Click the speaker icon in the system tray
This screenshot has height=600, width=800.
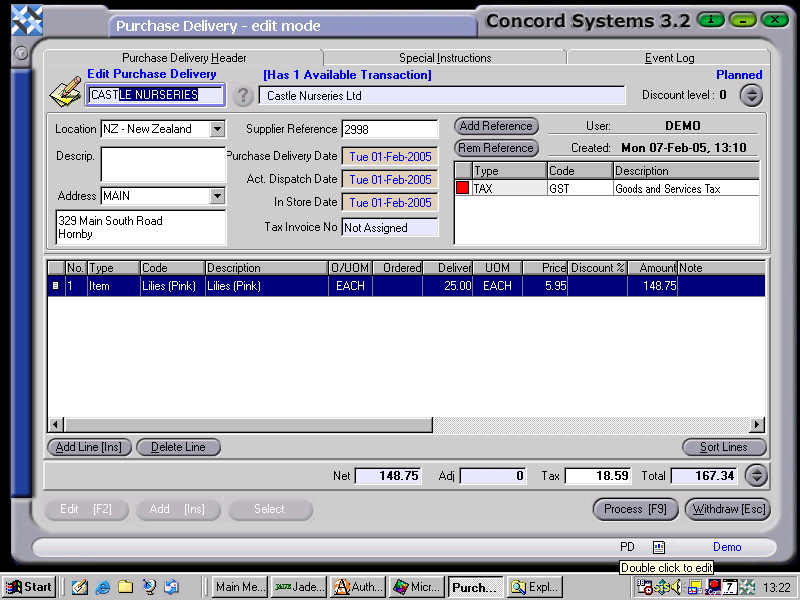(675, 586)
